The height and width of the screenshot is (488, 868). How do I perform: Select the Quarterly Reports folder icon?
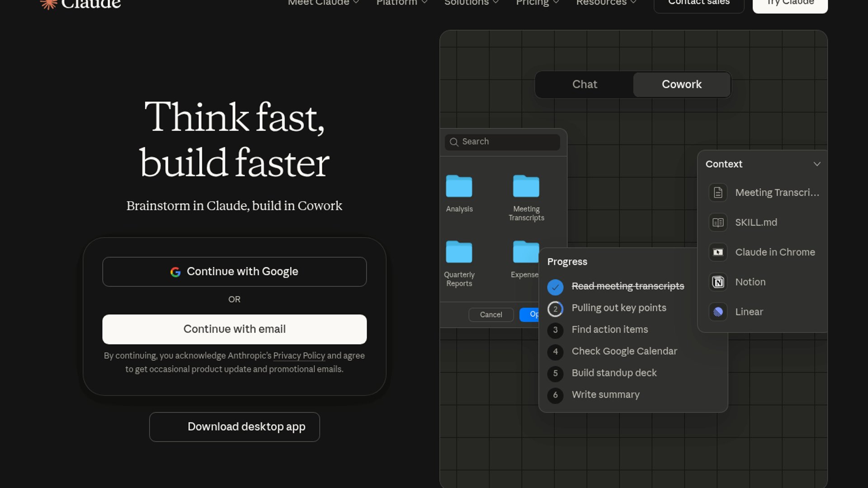click(459, 252)
